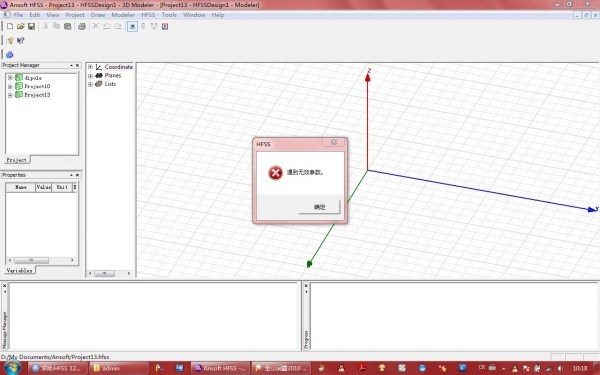Screen dimensions: 600x375
Task: Click the Print toolbar icon
Action: pyautogui.click(x=82, y=26)
